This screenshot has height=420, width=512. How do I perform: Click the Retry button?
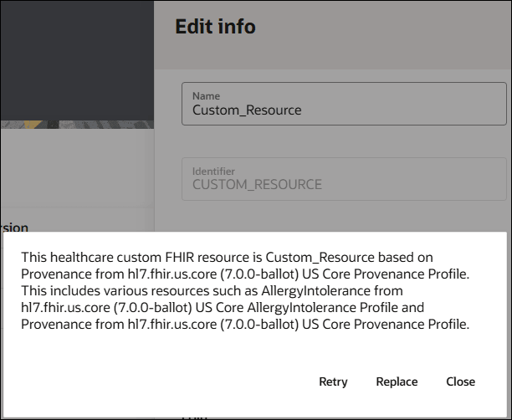(x=333, y=382)
